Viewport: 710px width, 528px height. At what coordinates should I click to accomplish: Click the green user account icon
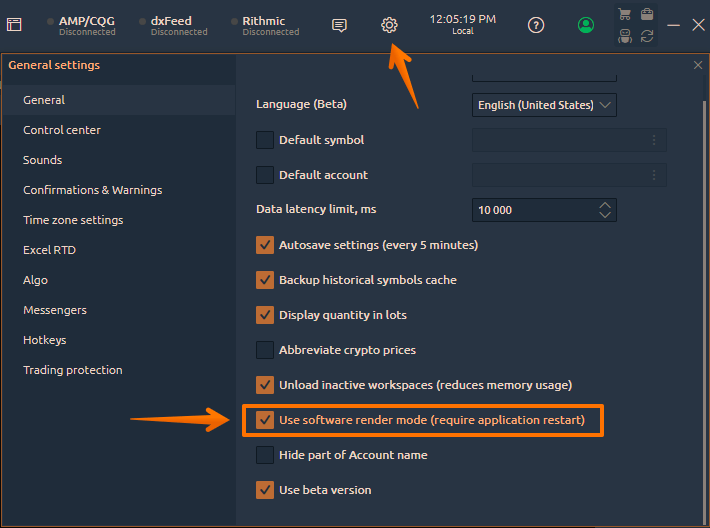tap(585, 25)
